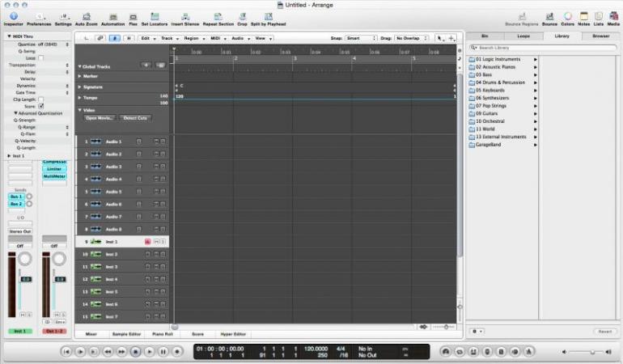This screenshot has height=364, width=623.
Task: Click the Detect Cuts button
Action: (x=135, y=118)
